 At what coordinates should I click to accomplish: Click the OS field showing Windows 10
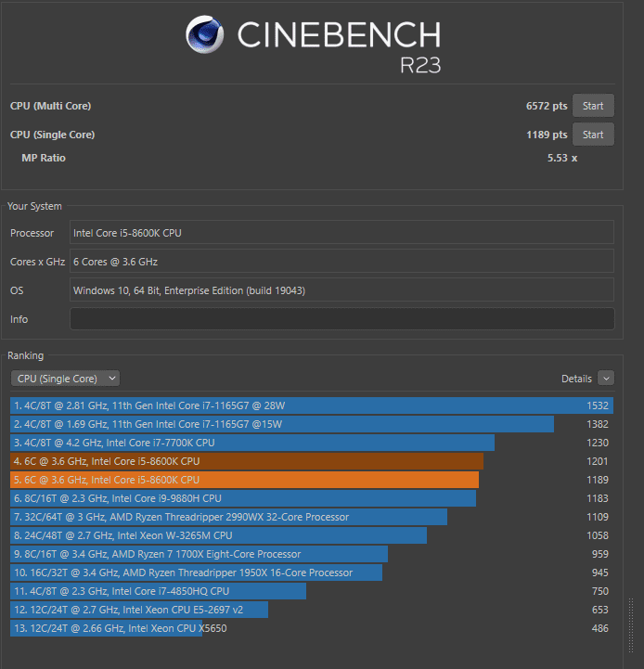(x=341, y=290)
